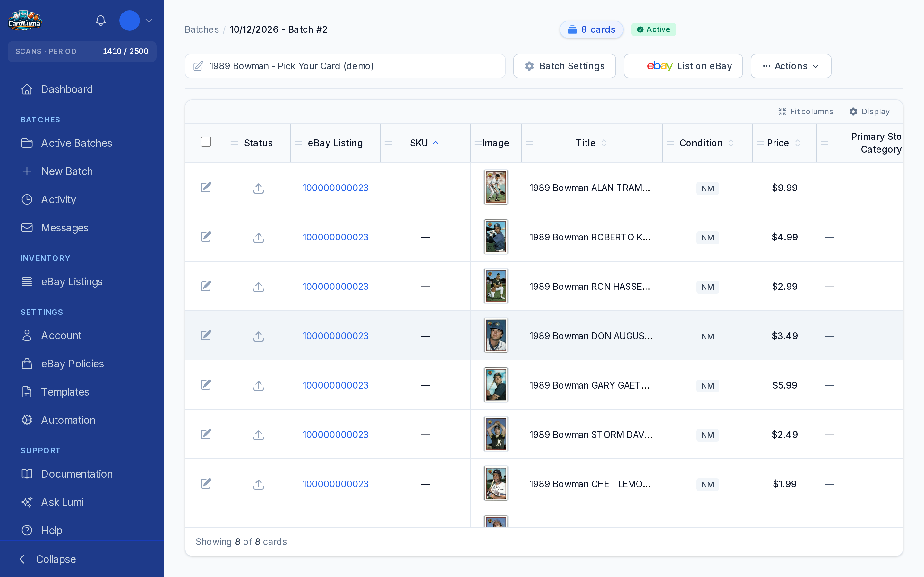Toggle the select-all cards checkbox
Viewport: 924px width, 577px height.
tap(206, 142)
